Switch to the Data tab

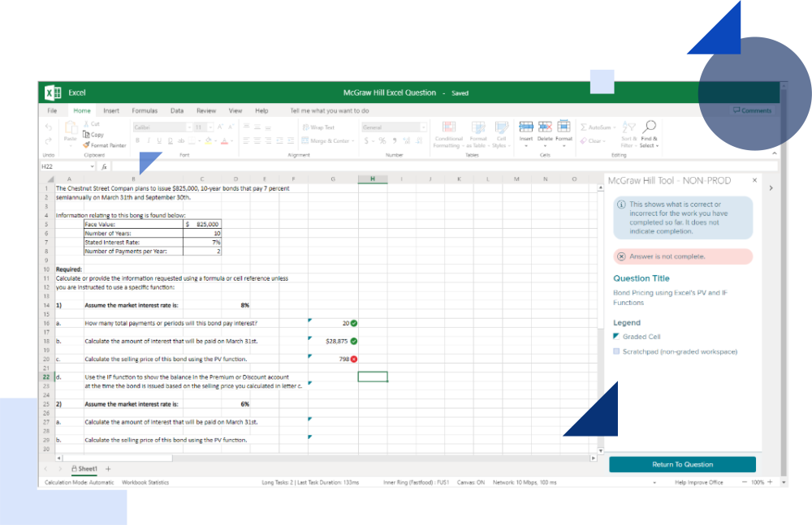coord(177,111)
